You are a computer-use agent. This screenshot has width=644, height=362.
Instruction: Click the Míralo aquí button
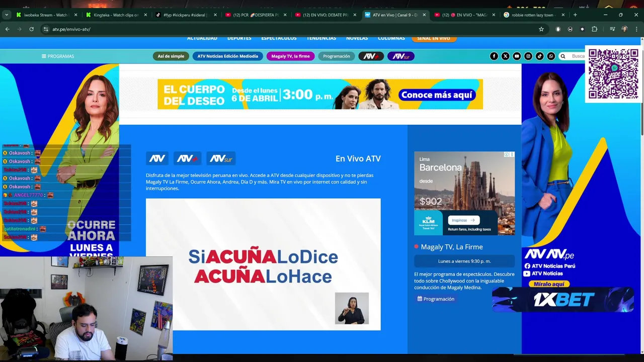tap(549, 284)
